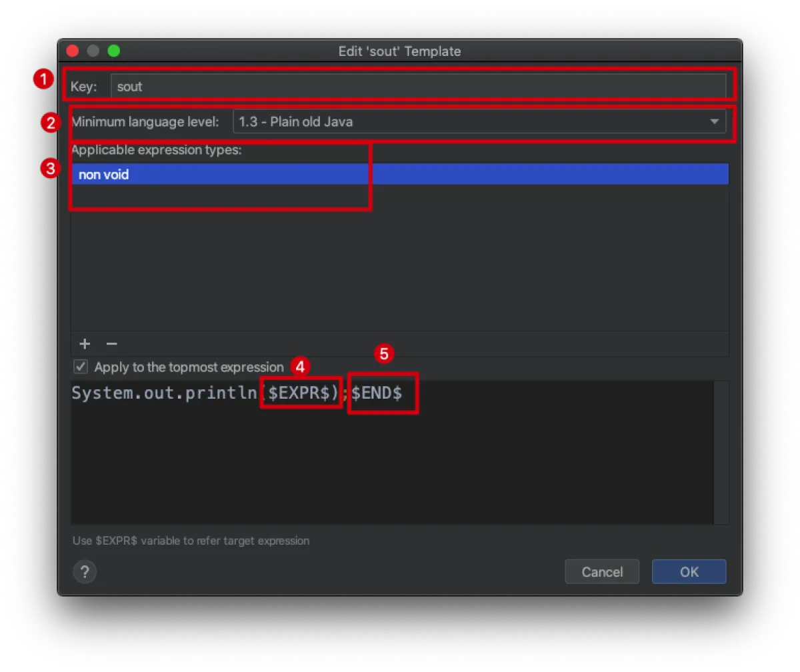
Task: Click the plus icon to add expression type
Action: tap(85, 344)
